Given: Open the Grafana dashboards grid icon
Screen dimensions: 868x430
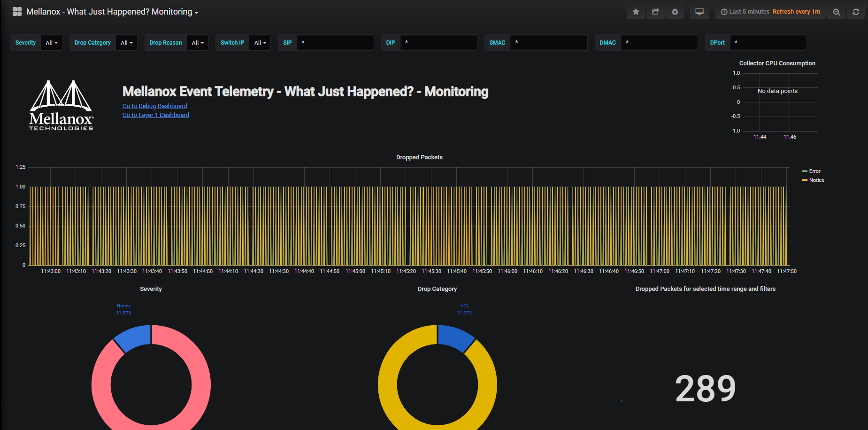Looking at the screenshot, I should pos(17,12).
